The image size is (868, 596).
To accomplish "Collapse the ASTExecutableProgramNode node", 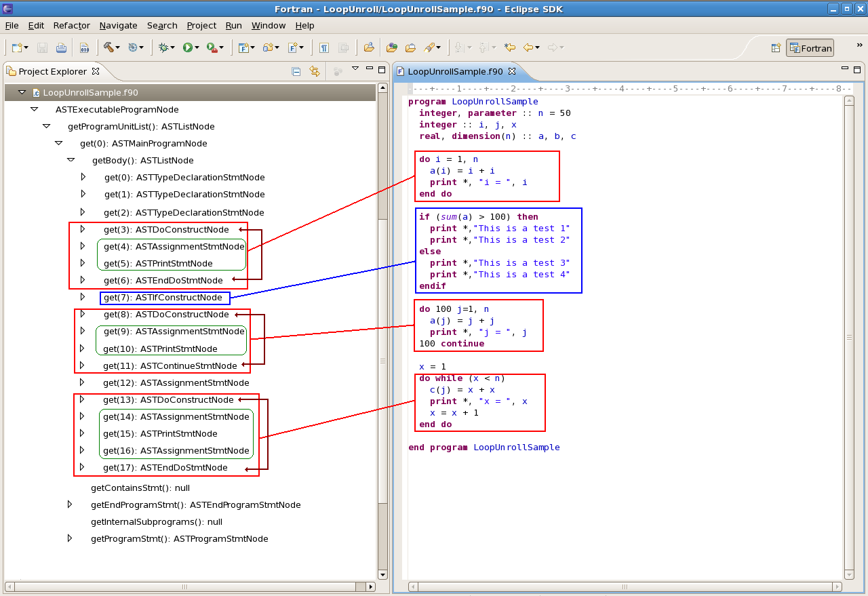I will [34, 109].
